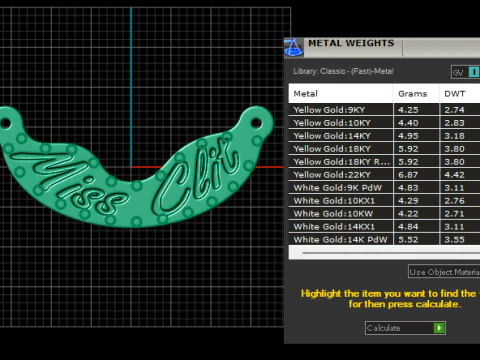Select the Yellow Gold:22KY row
Image resolution: width=480 pixels, height=360 pixels.
(384, 175)
